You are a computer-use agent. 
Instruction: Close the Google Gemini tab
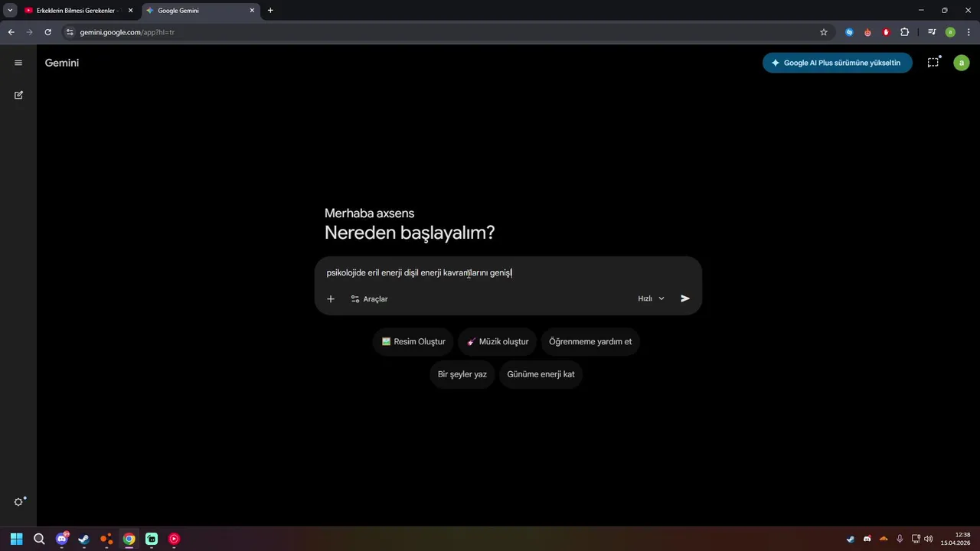[252, 11]
